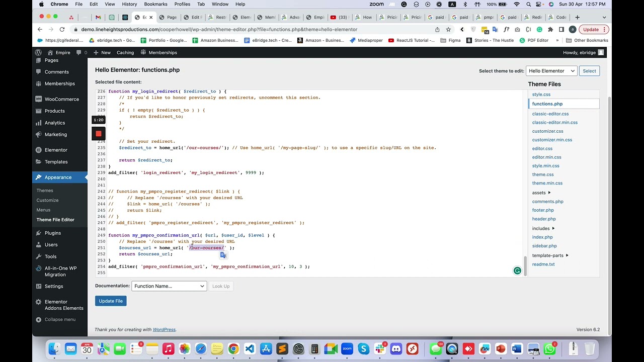This screenshot has height=362, width=644.
Task: Click the Select theme button
Action: pos(589,71)
